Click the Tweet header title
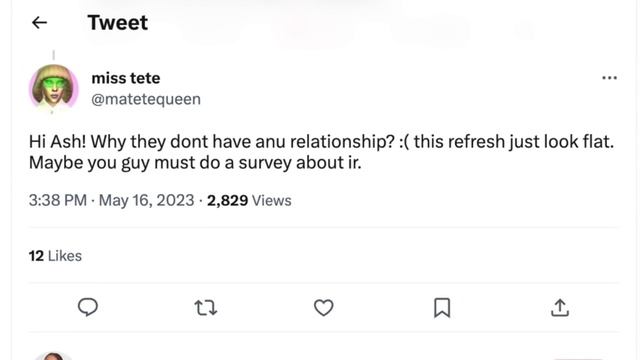 pos(118,22)
